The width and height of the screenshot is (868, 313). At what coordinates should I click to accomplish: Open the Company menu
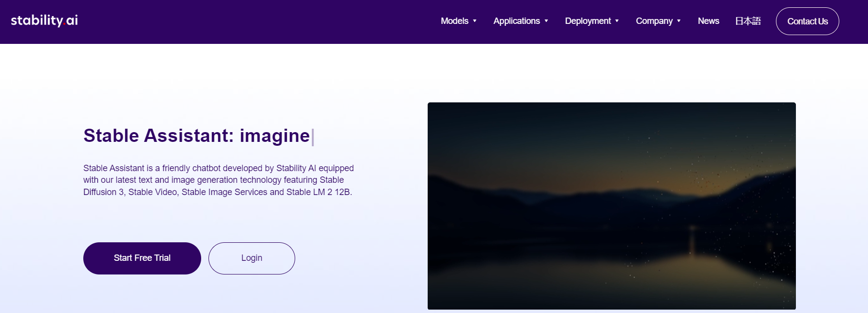click(654, 21)
